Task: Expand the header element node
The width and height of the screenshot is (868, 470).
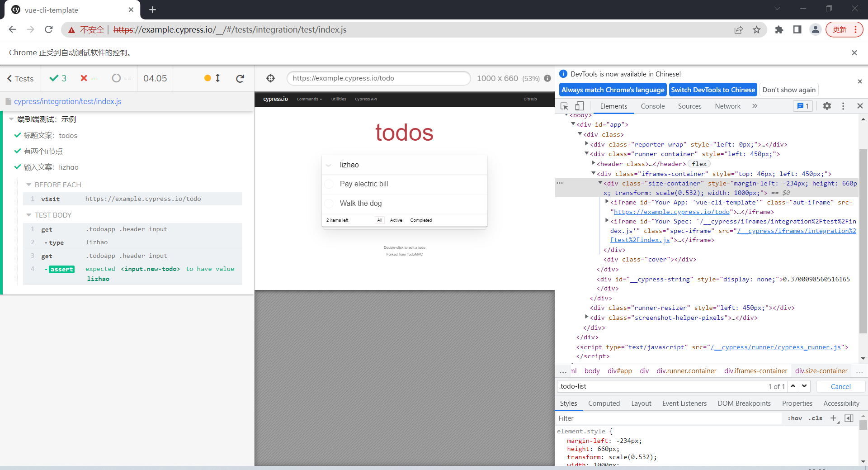Action: point(594,163)
